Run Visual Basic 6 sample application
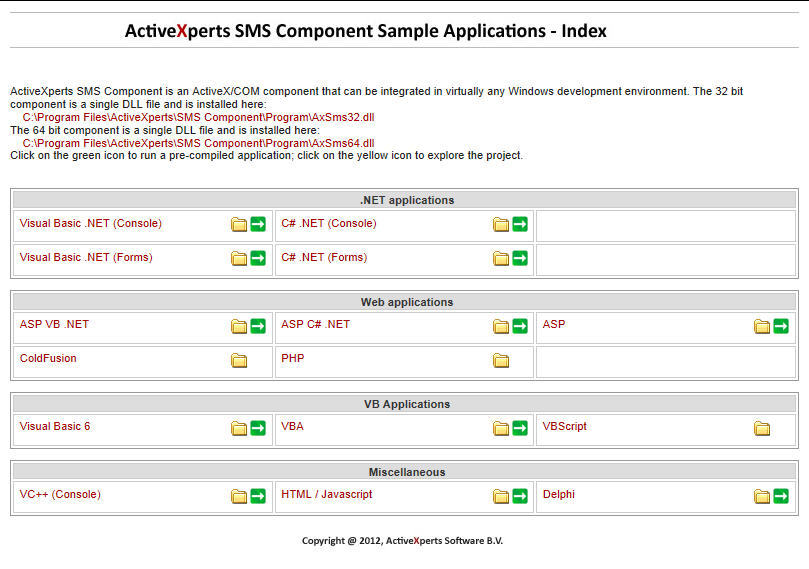809x569 pixels. point(258,428)
